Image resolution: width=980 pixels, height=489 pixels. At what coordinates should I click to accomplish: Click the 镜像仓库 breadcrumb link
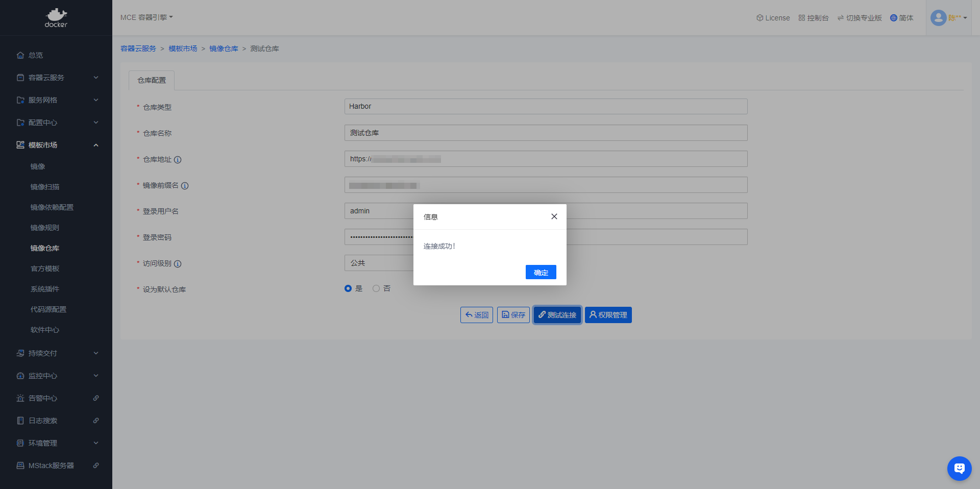(x=224, y=48)
